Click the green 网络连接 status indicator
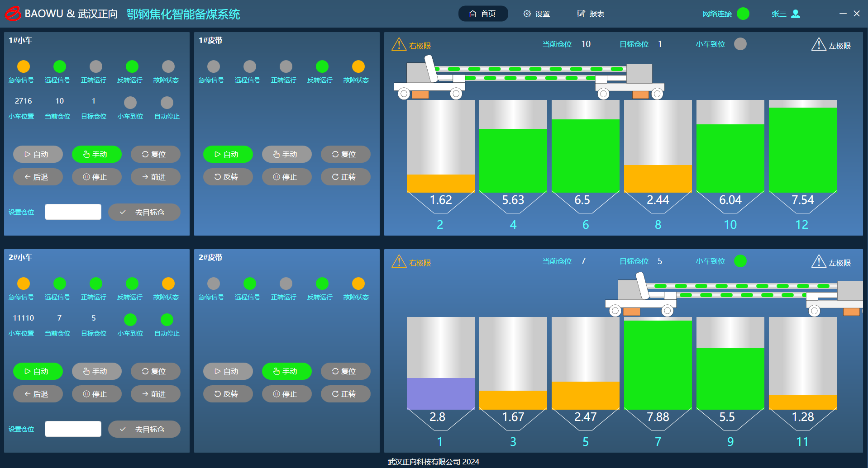 pyautogui.click(x=743, y=14)
